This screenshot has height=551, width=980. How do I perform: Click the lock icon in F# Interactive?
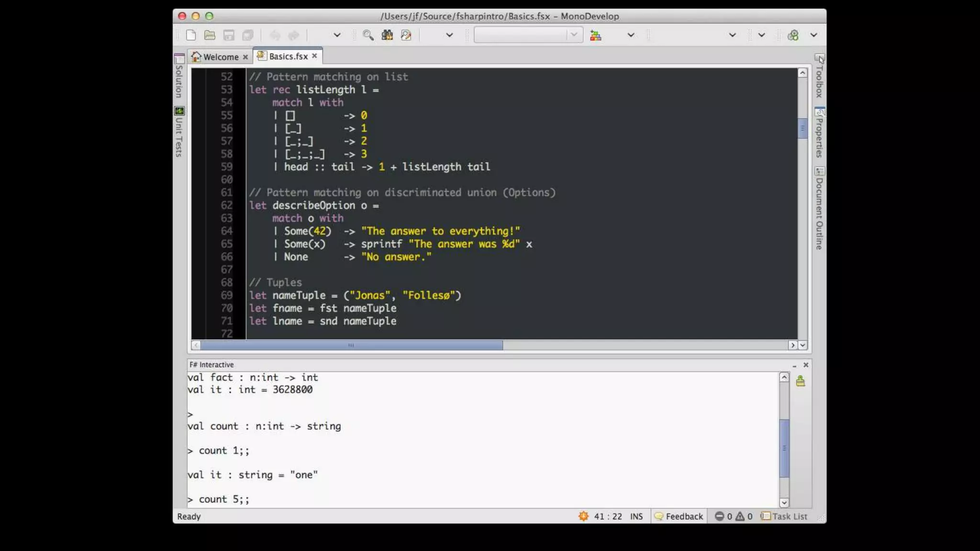(x=801, y=381)
